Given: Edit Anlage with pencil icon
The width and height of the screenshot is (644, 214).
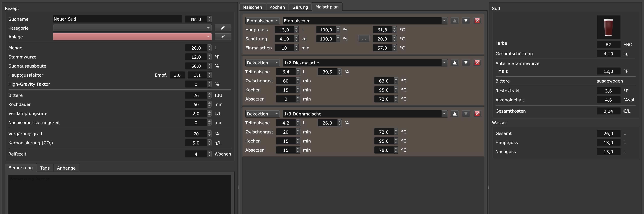Looking at the screenshot, I should (223, 37).
